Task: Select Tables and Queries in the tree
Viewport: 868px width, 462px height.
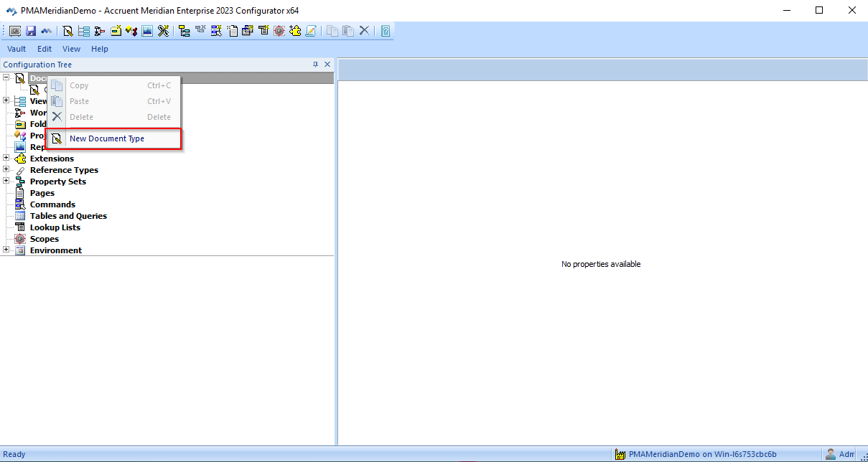Action: pos(68,216)
